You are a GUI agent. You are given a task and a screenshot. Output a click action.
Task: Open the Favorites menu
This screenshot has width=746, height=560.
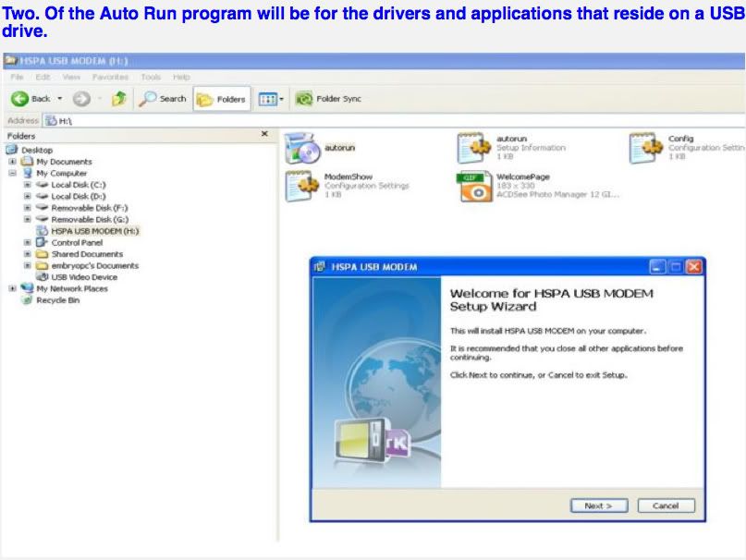click(x=110, y=77)
